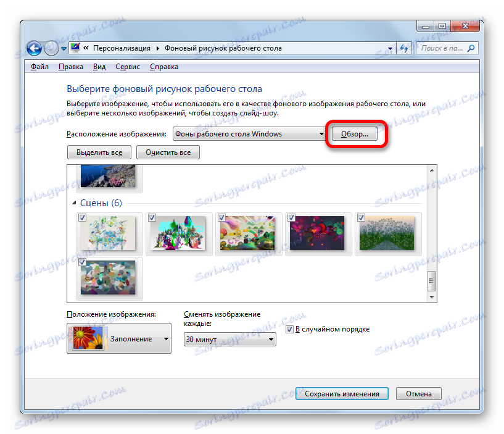Open the Справка menu
504x434 pixels.
coord(164,67)
